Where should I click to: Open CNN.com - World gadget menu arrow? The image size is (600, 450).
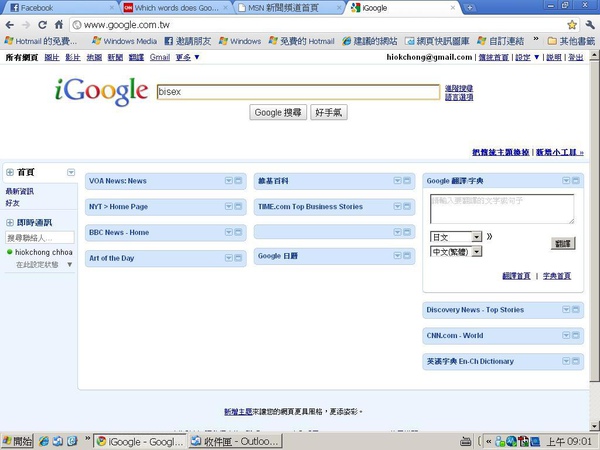tap(566, 335)
